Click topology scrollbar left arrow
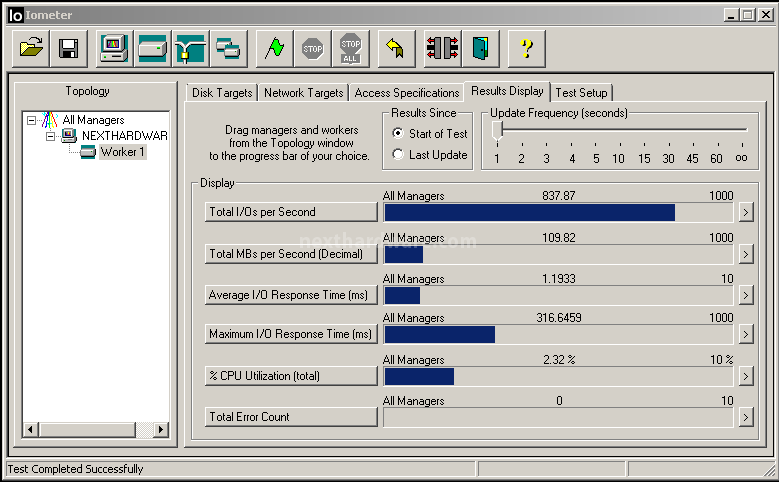This screenshot has height=482, width=779. pos(30,429)
